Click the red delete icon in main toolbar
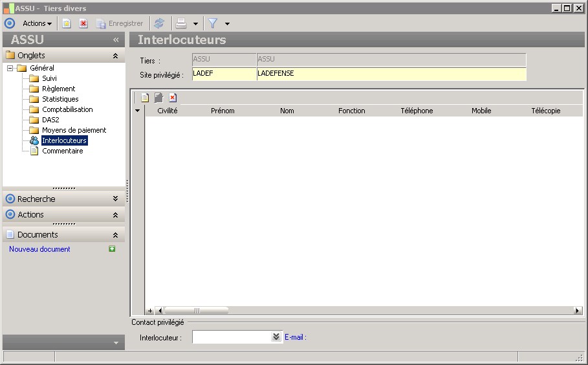Viewport: 588px width, 365px height. point(83,23)
